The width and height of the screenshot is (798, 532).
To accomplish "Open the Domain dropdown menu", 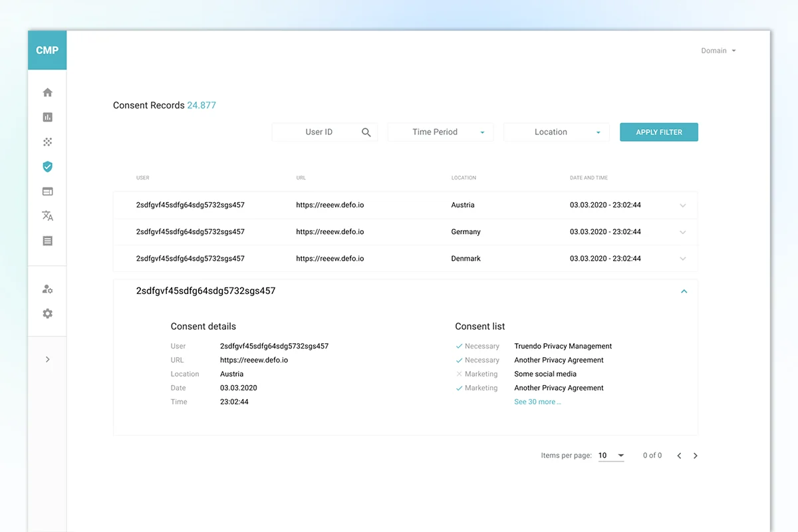I will 718,51.
